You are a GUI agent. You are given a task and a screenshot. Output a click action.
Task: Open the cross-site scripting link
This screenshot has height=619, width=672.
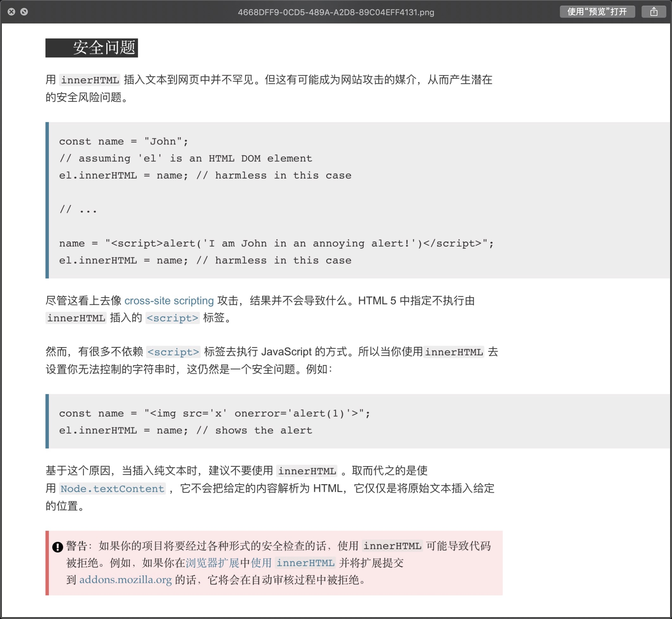(169, 300)
